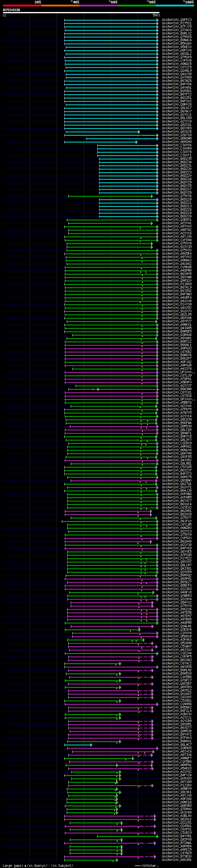Click the red 20% identity legend segment
This screenshot has height=868, width=197.
[22, 6]
